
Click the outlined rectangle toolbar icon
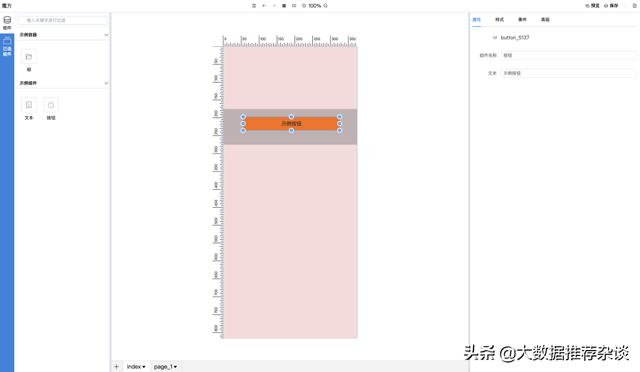click(294, 6)
